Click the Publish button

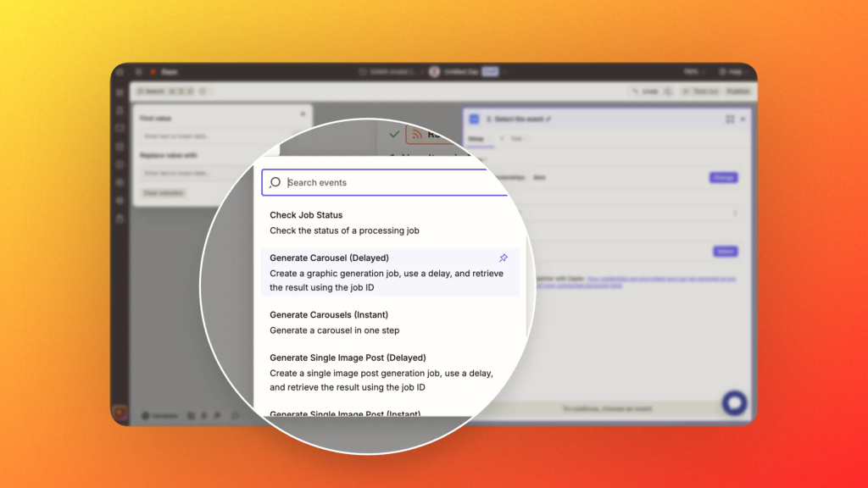click(x=737, y=91)
